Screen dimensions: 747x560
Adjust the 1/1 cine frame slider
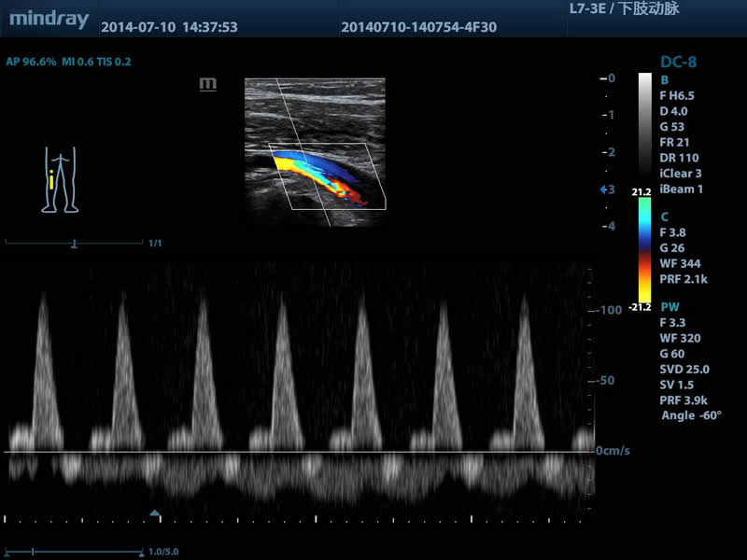[x=75, y=244]
